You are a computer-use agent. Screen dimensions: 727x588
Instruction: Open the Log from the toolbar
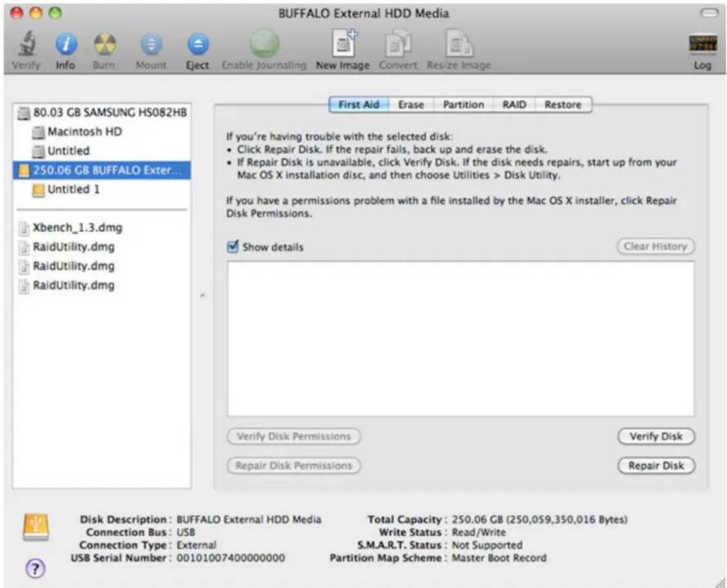(x=702, y=45)
